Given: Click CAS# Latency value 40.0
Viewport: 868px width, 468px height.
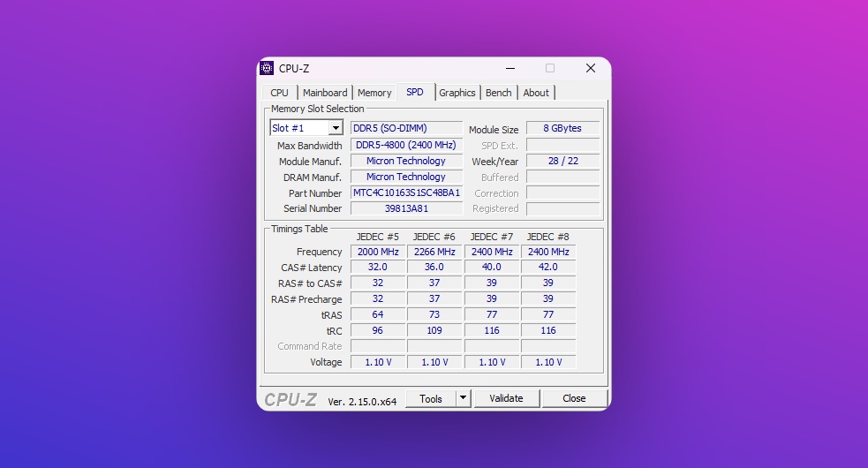Looking at the screenshot, I should [x=492, y=267].
